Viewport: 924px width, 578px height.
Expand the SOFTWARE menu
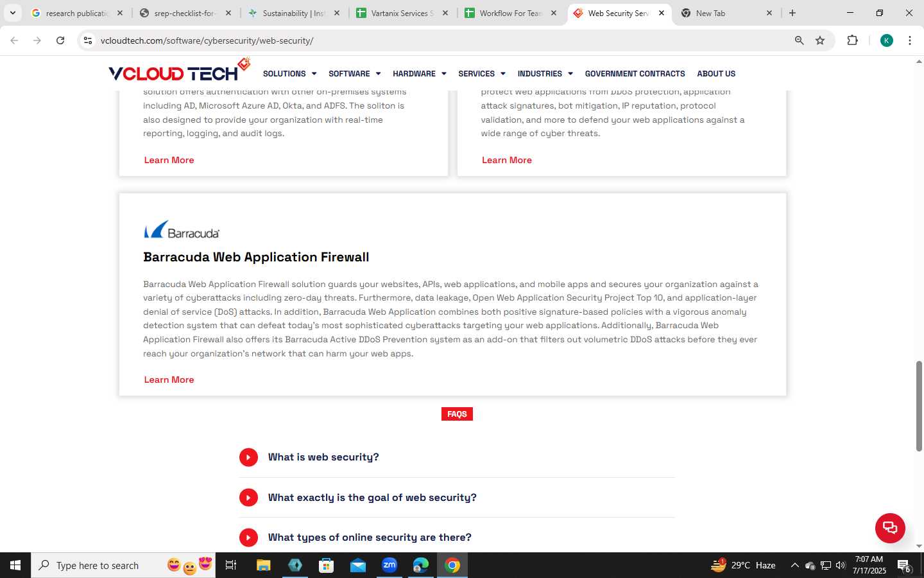354,74
